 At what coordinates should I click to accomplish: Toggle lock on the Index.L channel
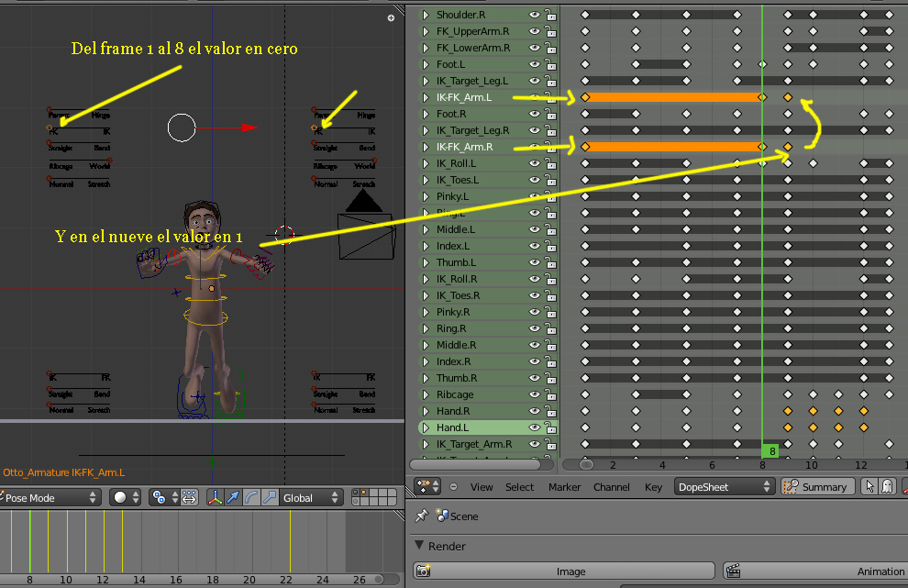click(x=549, y=246)
